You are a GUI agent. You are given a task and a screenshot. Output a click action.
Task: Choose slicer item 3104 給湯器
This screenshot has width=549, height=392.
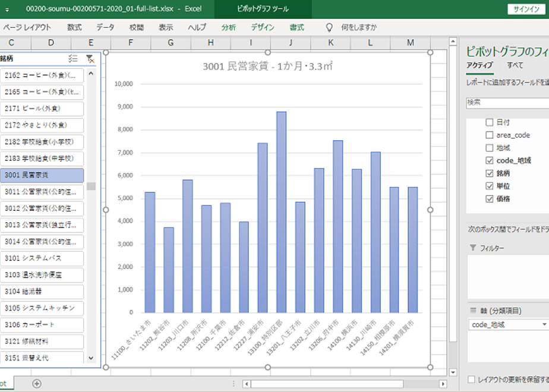[x=42, y=292]
